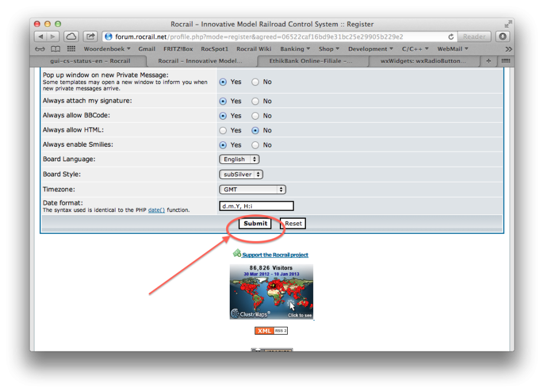The width and height of the screenshot is (544, 392).
Task: Select Yes for Always allow HTML
Action: (x=223, y=130)
